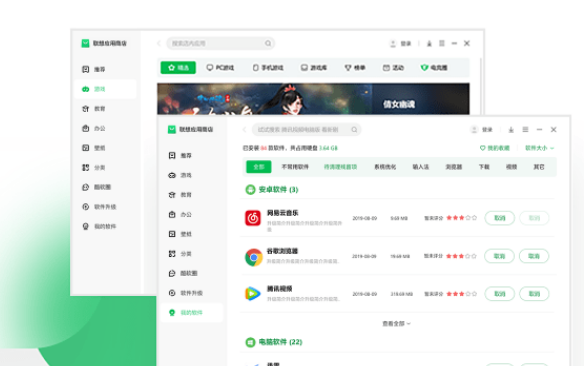Viewport: 584px width, 366px height.
Task: Switch to the 系统优化 filter tab
Action: coord(385,167)
